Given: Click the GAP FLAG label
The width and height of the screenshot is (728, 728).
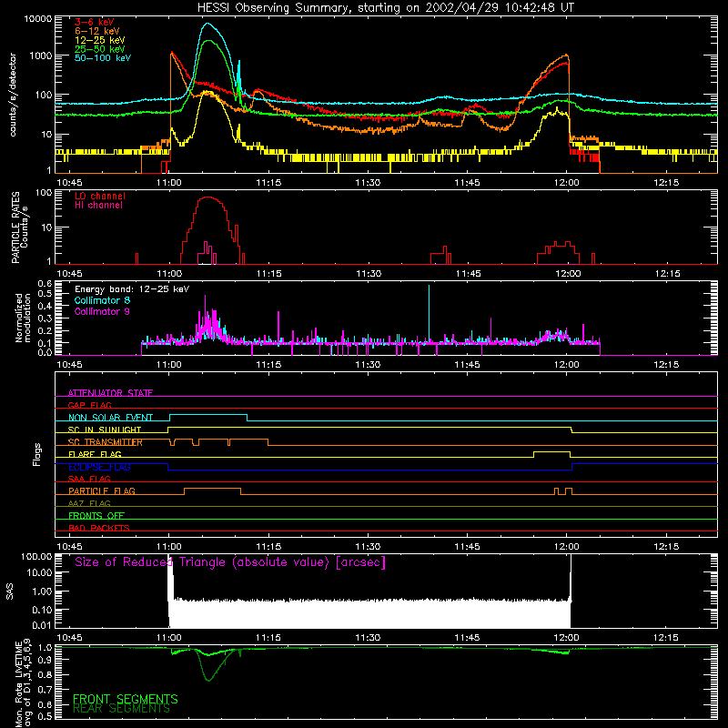Looking at the screenshot, I should [x=89, y=405].
